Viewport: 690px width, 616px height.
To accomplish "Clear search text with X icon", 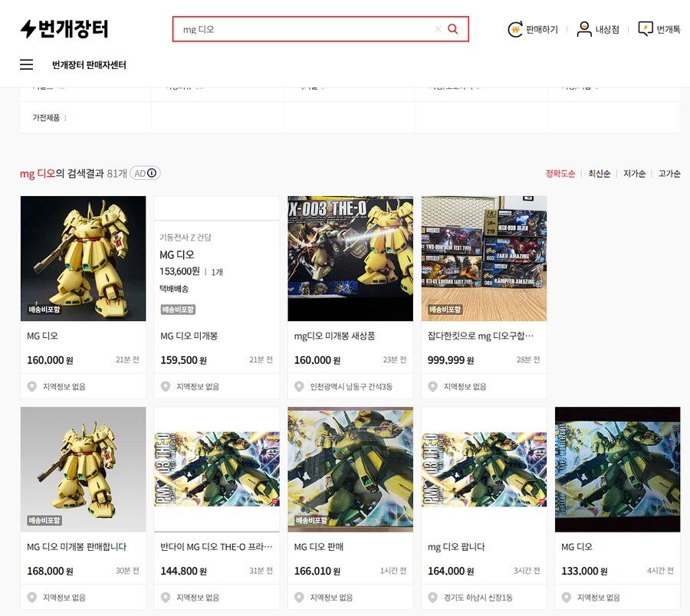I will click(438, 29).
